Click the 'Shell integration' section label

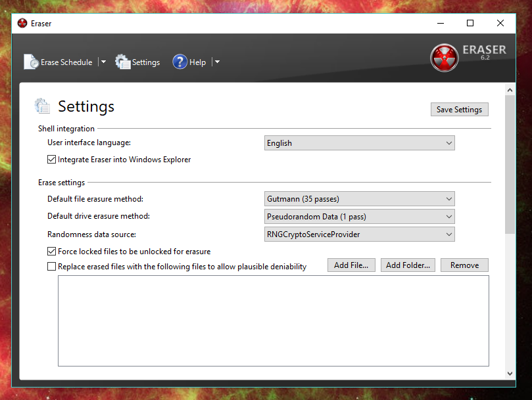pyautogui.click(x=66, y=129)
